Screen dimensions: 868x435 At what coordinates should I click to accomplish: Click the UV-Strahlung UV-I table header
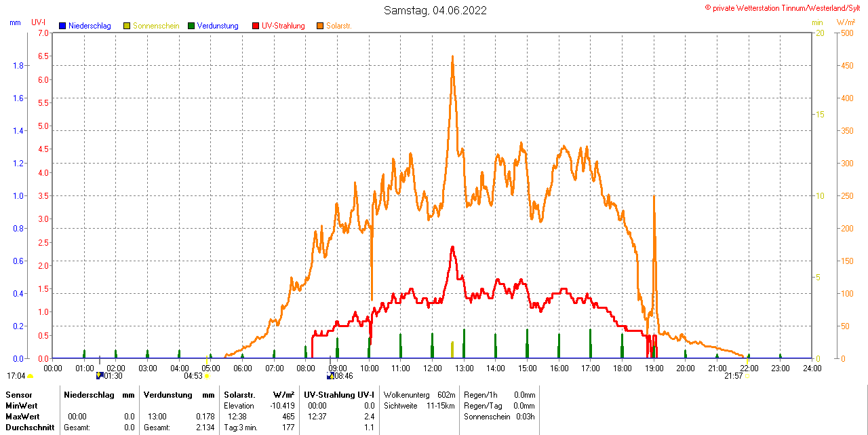coord(339,395)
